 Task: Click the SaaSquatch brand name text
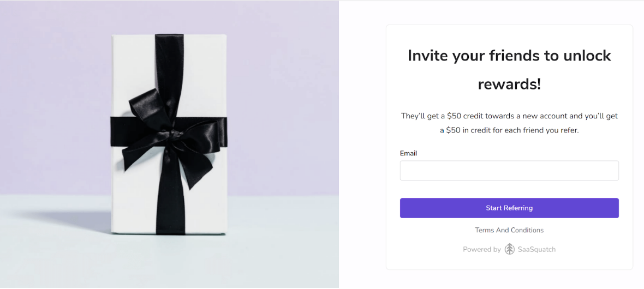coord(536,249)
